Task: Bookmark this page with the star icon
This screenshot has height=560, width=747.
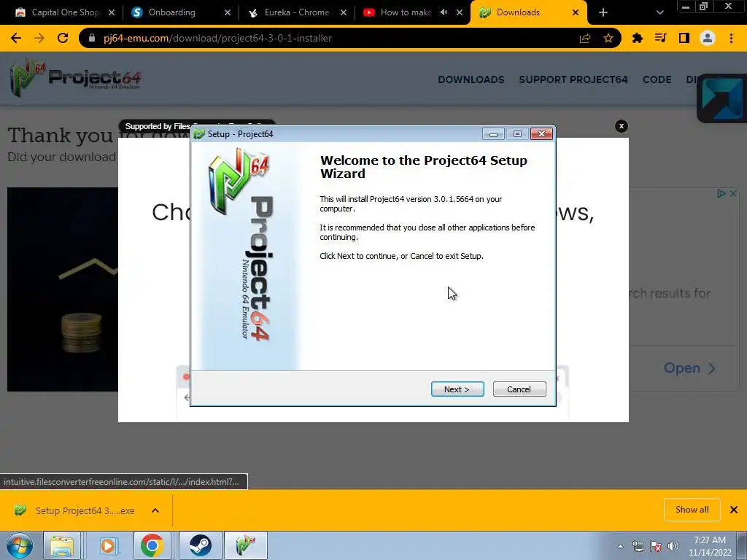Action: pos(608,38)
